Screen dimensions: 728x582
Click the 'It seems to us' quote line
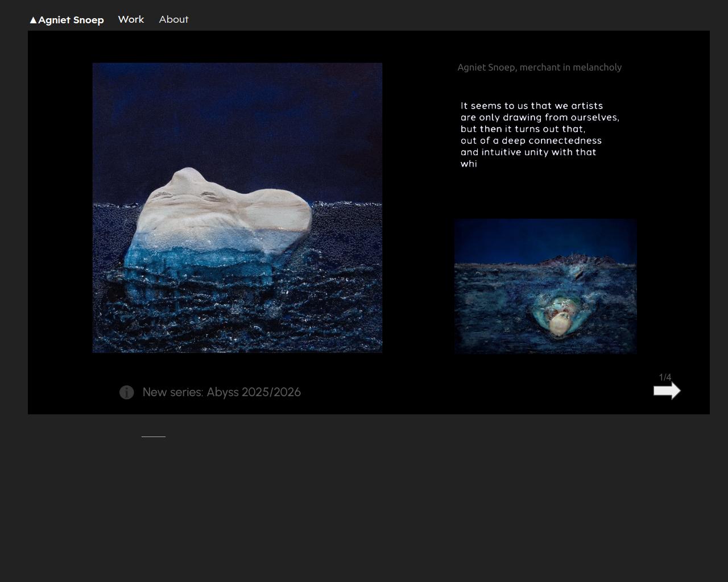(x=531, y=106)
